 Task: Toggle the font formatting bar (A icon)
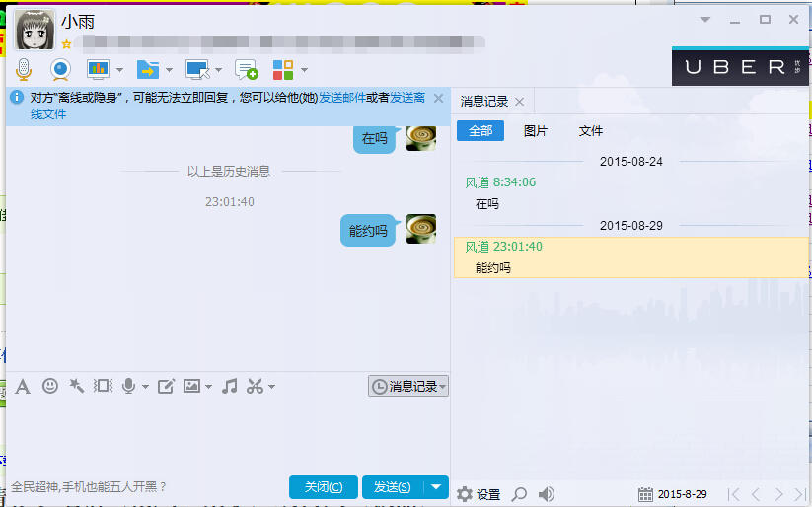click(x=23, y=386)
